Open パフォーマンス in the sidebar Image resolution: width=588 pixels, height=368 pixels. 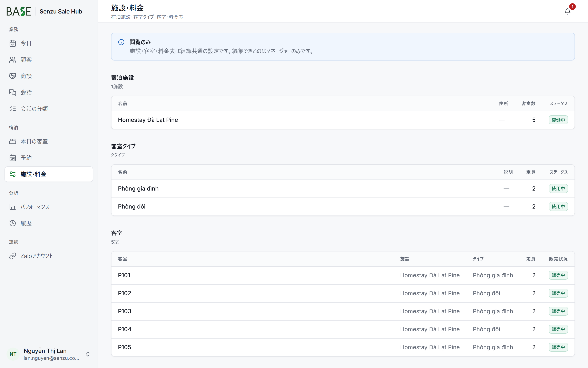(x=49, y=207)
